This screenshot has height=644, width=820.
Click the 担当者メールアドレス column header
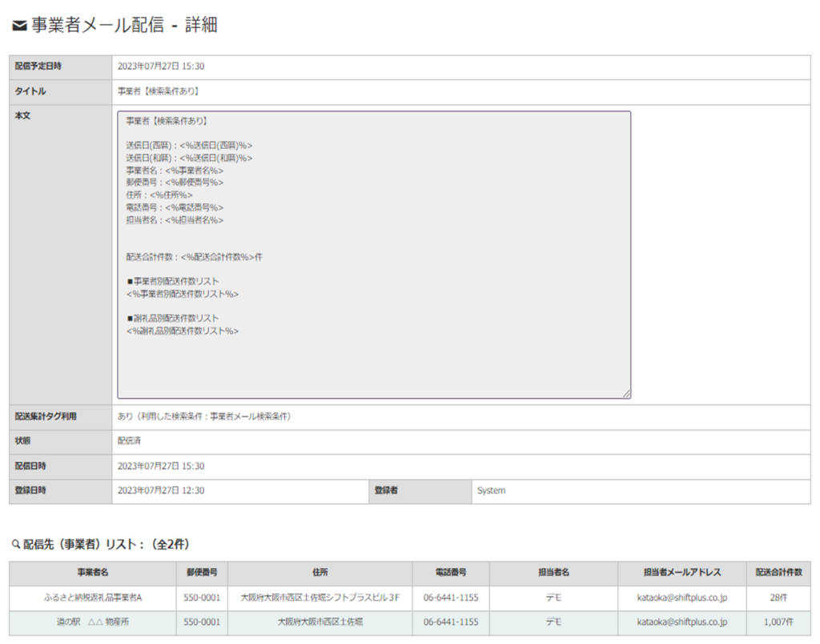tap(681, 573)
